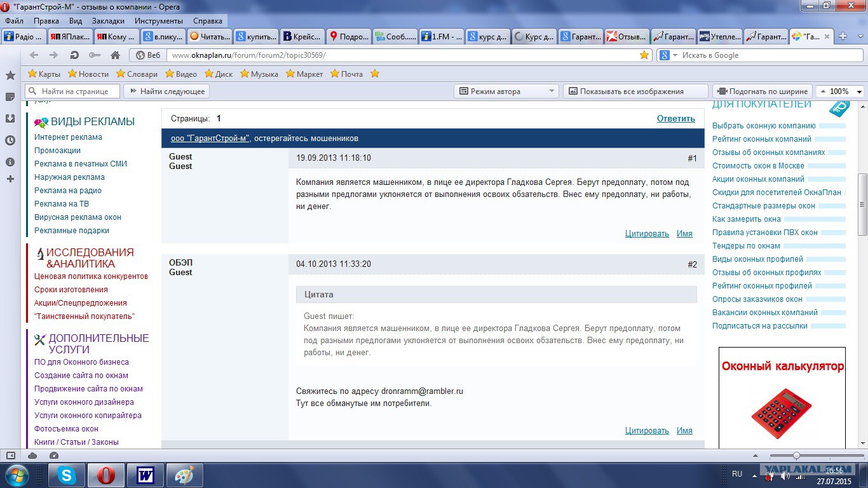Open the Режим автора dropdown
The width and height of the screenshot is (868, 488).
click(506, 91)
